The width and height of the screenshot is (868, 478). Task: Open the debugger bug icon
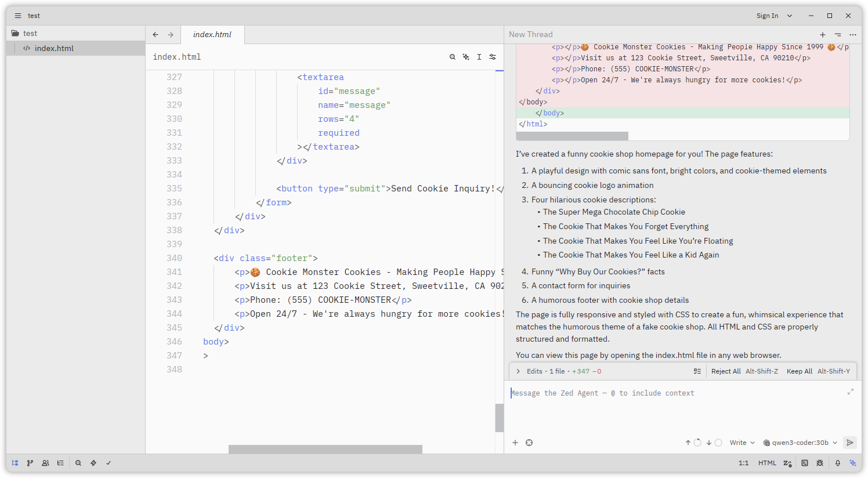pyautogui.click(x=820, y=463)
